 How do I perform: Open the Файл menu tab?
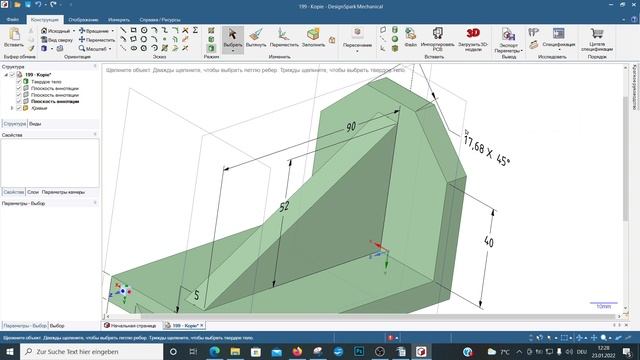tap(13, 20)
